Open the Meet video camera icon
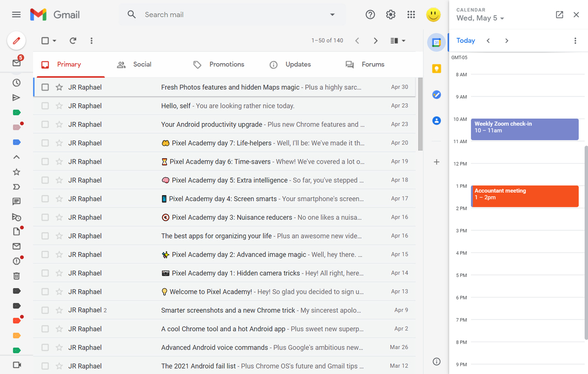The image size is (588, 374). click(x=16, y=365)
